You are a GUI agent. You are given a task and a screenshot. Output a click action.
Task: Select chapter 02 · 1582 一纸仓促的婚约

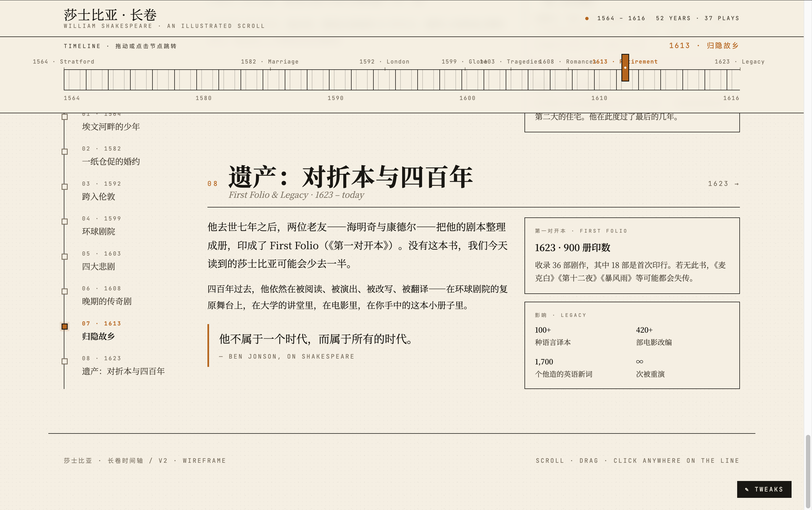coord(111,156)
